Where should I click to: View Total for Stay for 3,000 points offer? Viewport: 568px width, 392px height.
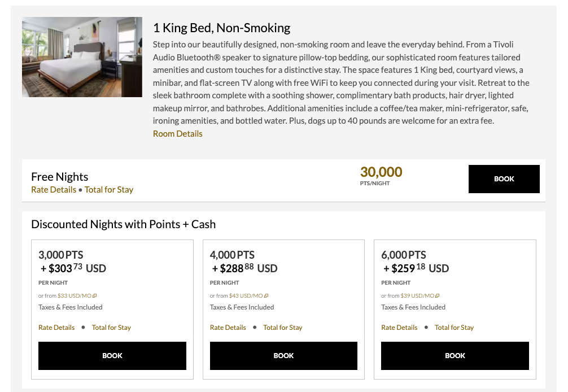tap(111, 327)
